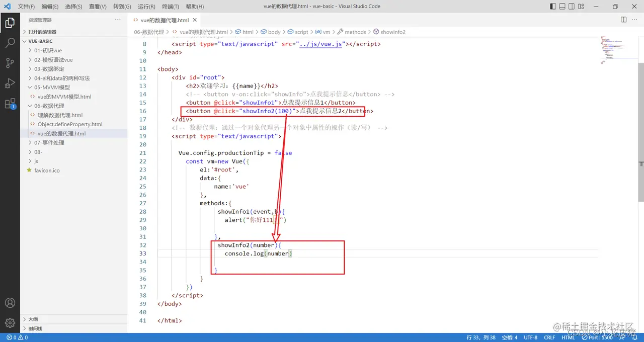Split the editor to the right
The image size is (644, 342).
(x=623, y=20)
